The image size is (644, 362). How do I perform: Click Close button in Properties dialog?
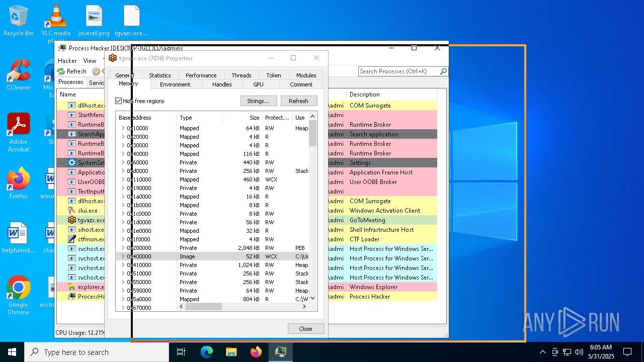click(x=305, y=328)
